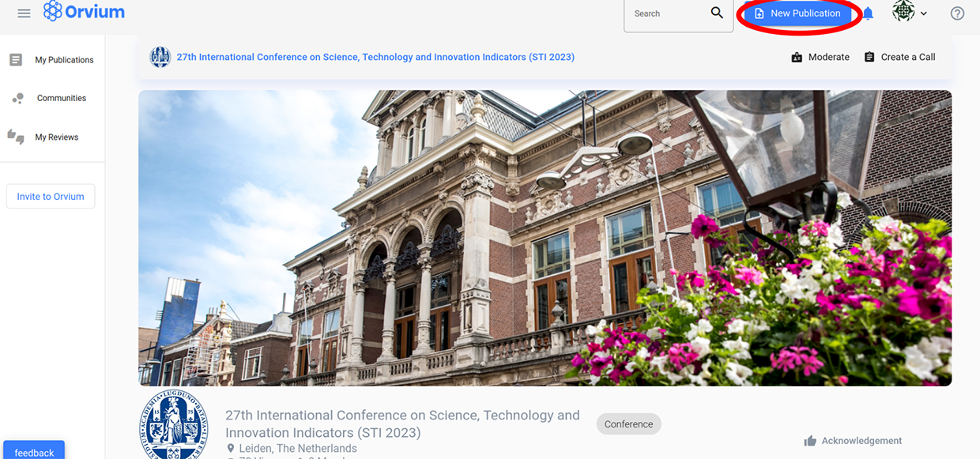Click the conference building banner image
980x459 pixels.
545,238
